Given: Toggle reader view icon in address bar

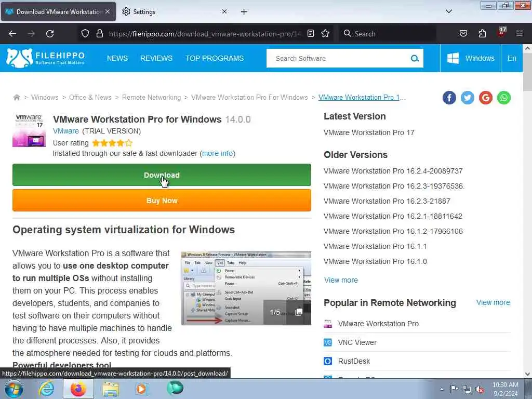Looking at the screenshot, I should click(311, 33).
